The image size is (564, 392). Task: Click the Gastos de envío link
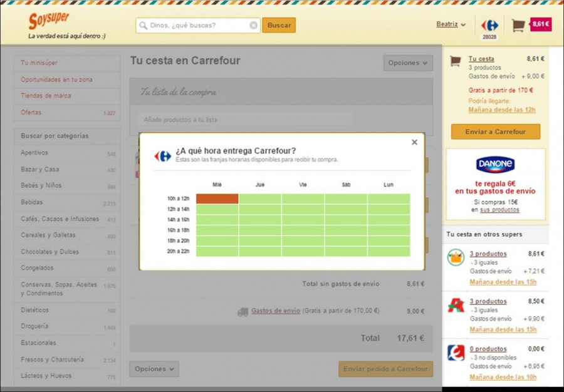[276, 311]
